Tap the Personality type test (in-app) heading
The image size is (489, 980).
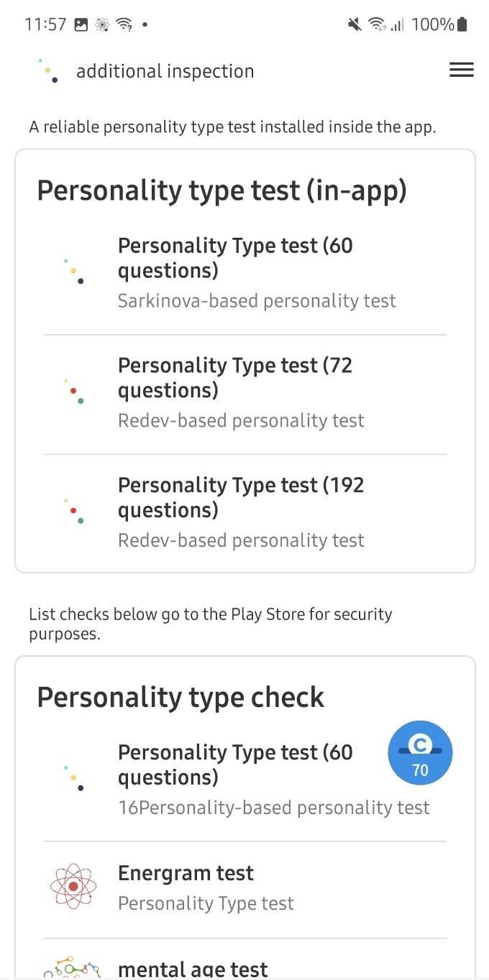tap(221, 190)
